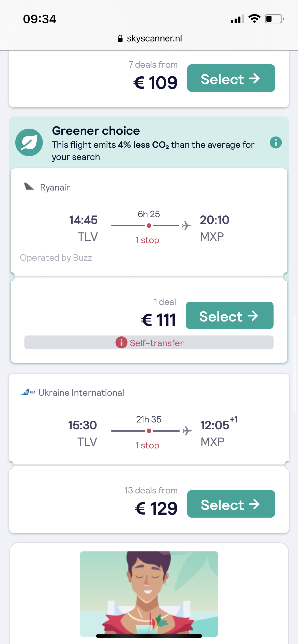Tap the Wi-Fi status icon
This screenshot has width=298, height=644.
(x=254, y=19)
